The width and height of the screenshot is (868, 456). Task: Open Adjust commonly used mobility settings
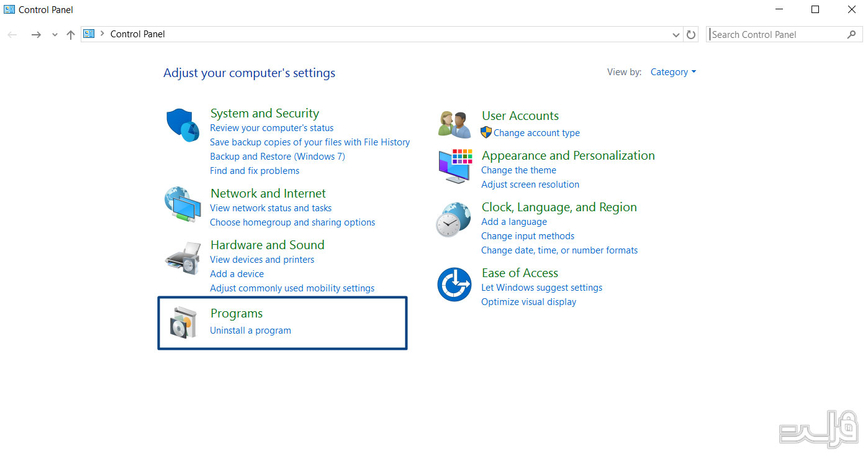point(292,288)
